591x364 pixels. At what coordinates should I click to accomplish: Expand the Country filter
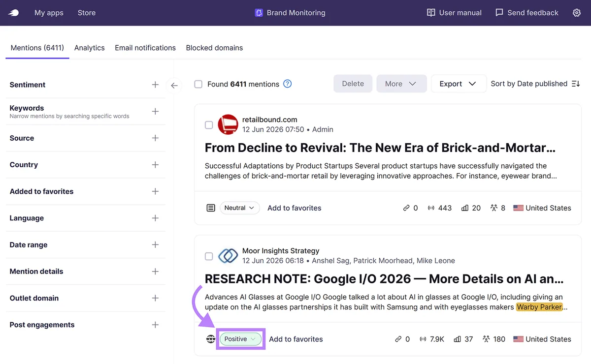(155, 165)
